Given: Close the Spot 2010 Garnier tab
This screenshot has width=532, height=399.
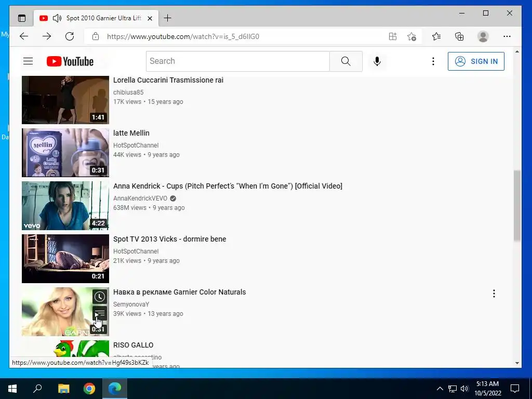Looking at the screenshot, I should [x=150, y=18].
